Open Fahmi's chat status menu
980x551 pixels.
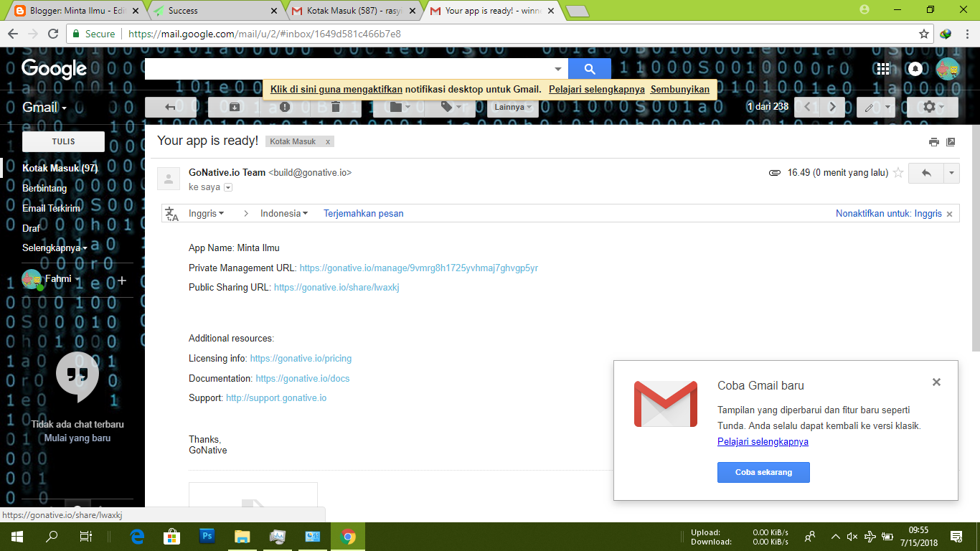pyautogui.click(x=62, y=278)
